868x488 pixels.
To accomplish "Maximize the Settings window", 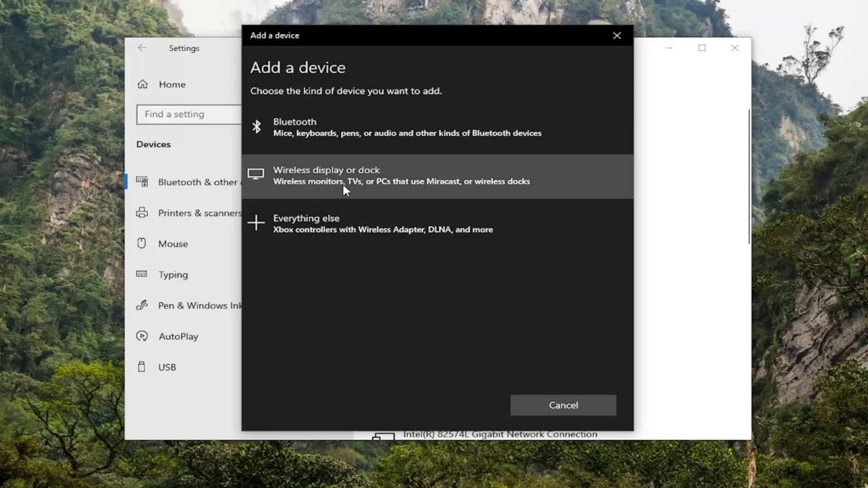I will [x=702, y=48].
